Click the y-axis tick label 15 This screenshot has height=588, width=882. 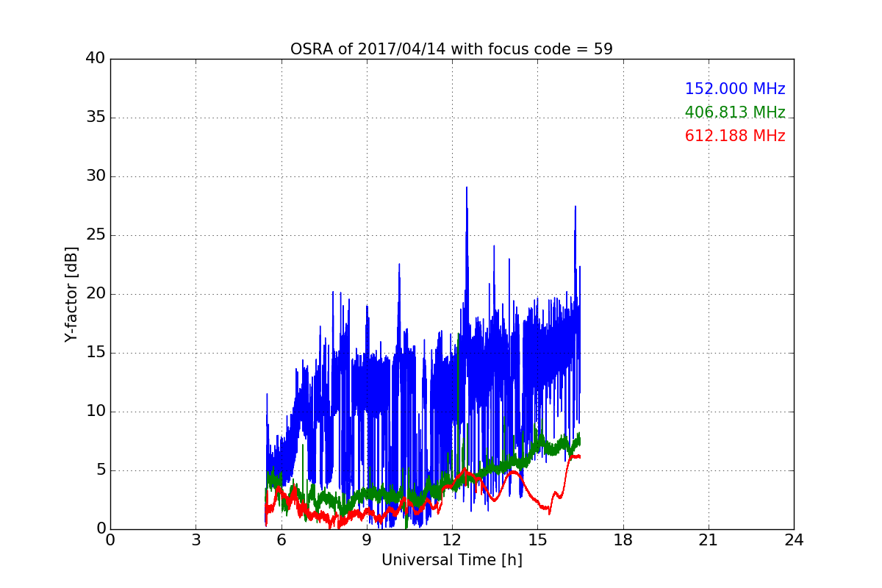[96, 353]
